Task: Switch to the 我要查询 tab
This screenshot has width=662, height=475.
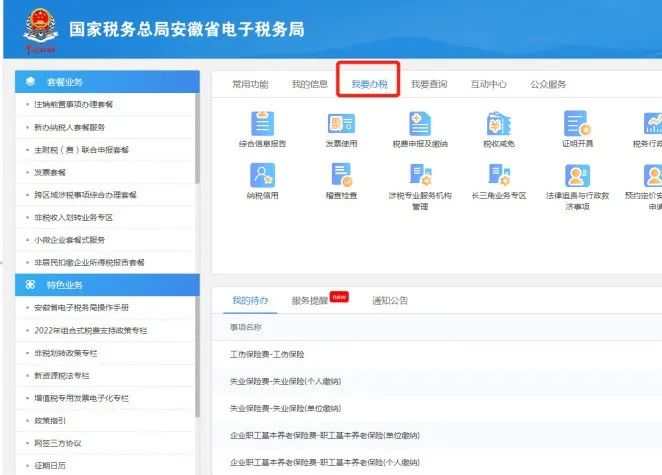Action: [429, 84]
